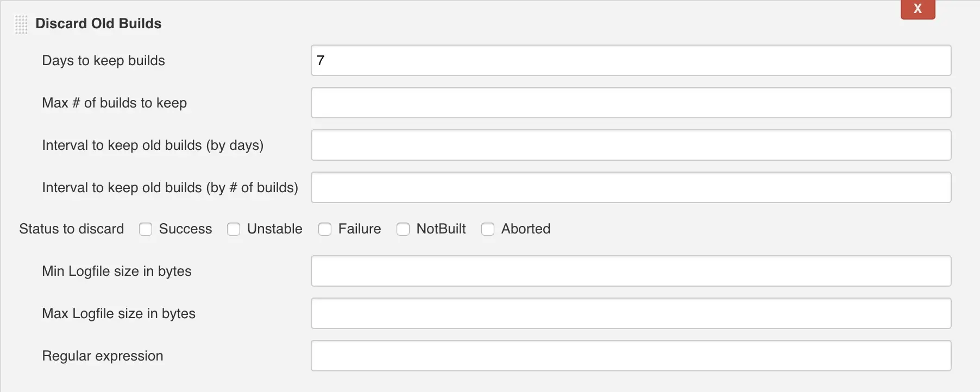Click the Max # of builds to keep field
The image size is (980, 392).
(x=631, y=103)
